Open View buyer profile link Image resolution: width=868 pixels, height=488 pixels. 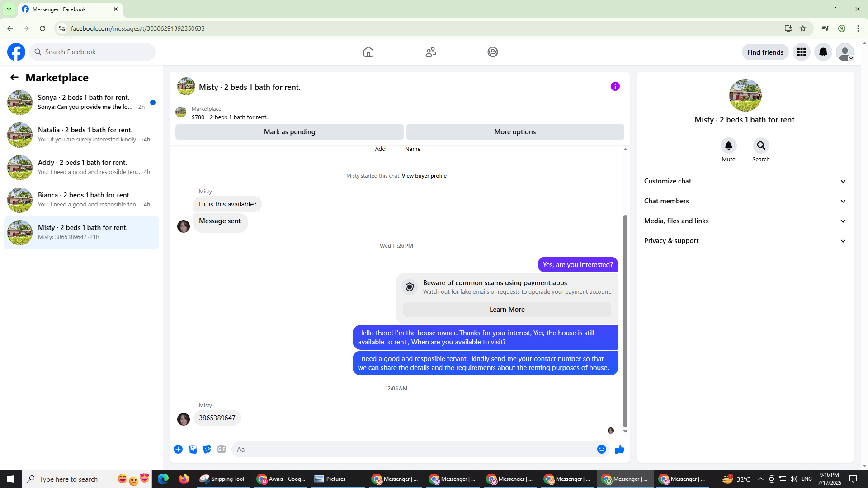424,176
